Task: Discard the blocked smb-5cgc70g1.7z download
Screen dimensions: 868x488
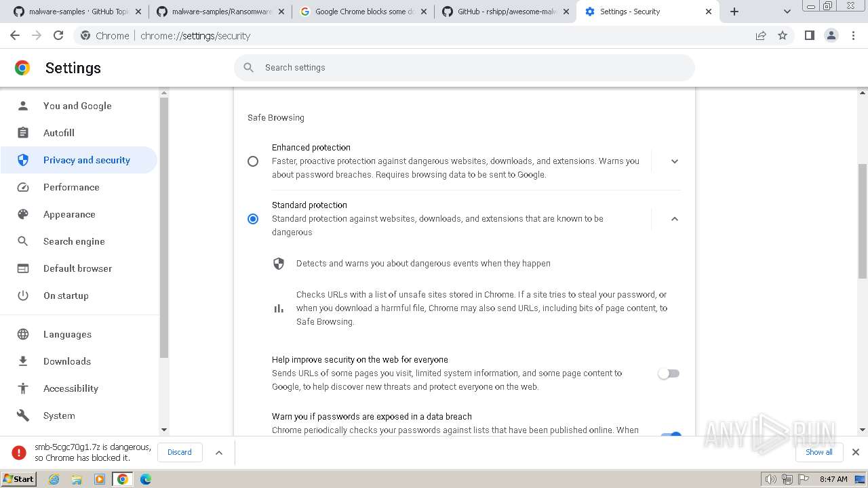Action: point(180,452)
